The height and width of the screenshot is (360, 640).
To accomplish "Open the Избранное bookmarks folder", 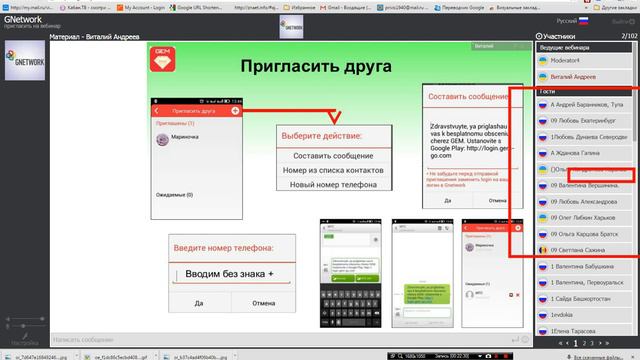I will click(300, 7).
